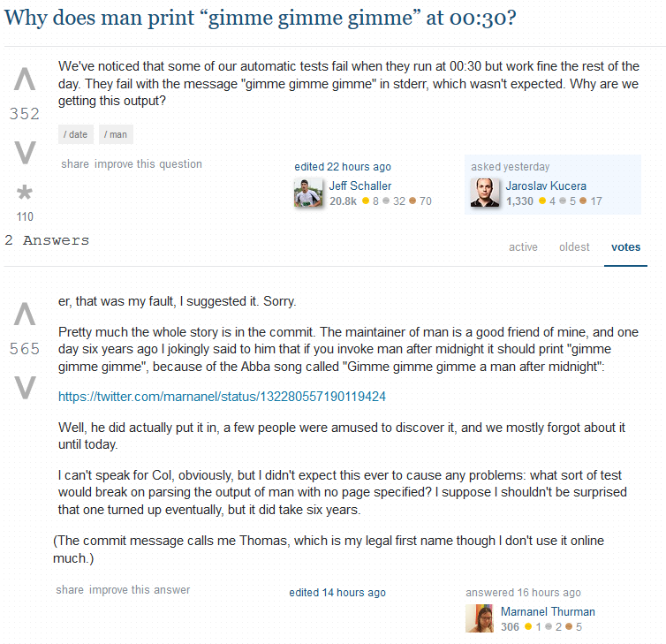This screenshot has width=666, height=644.
Task: Share the question
Action: [x=75, y=164]
